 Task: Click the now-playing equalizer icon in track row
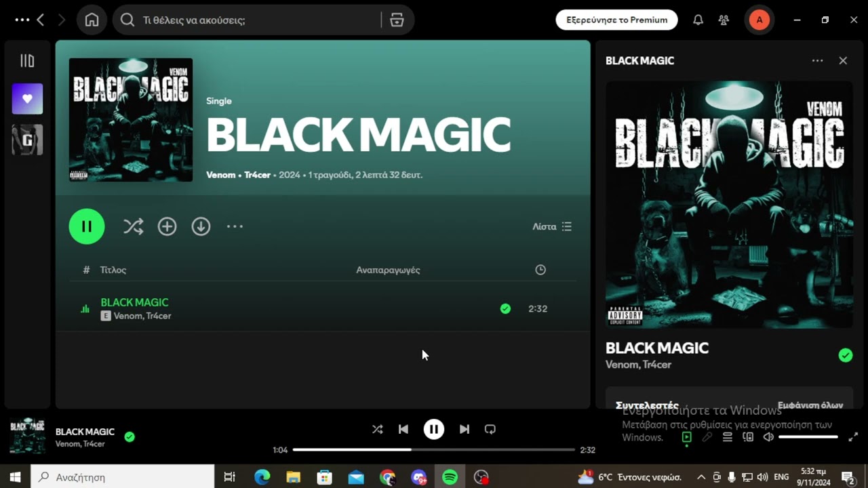pos(85,308)
